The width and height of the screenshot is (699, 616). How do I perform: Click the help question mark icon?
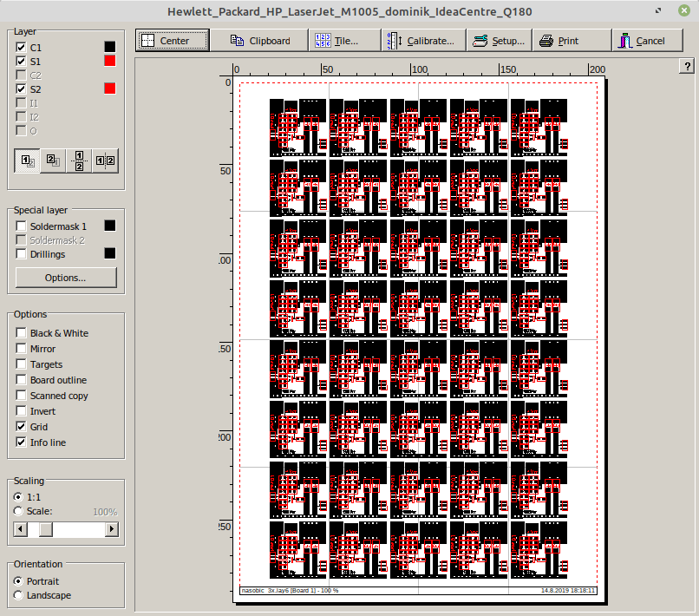coord(687,66)
